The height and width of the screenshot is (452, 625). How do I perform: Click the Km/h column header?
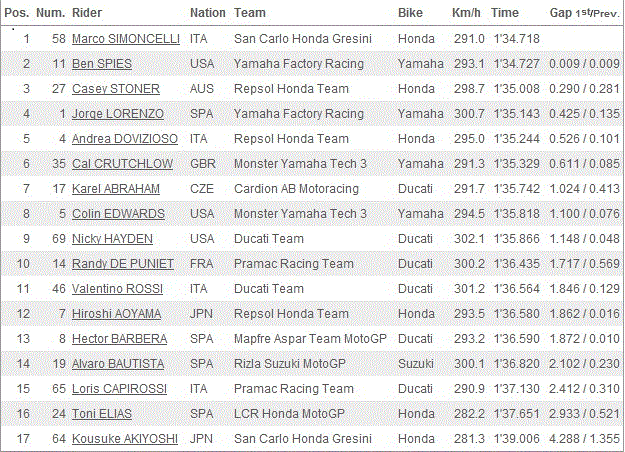(x=466, y=13)
